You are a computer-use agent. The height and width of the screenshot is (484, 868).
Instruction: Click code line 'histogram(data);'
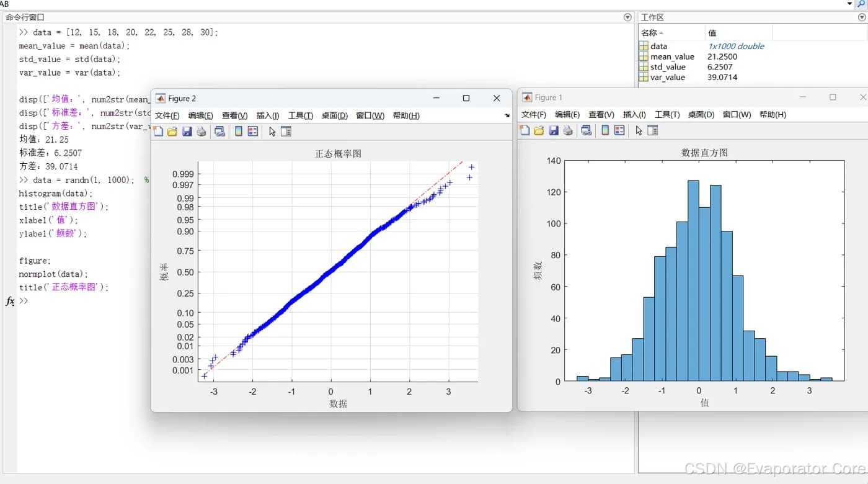point(56,194)
